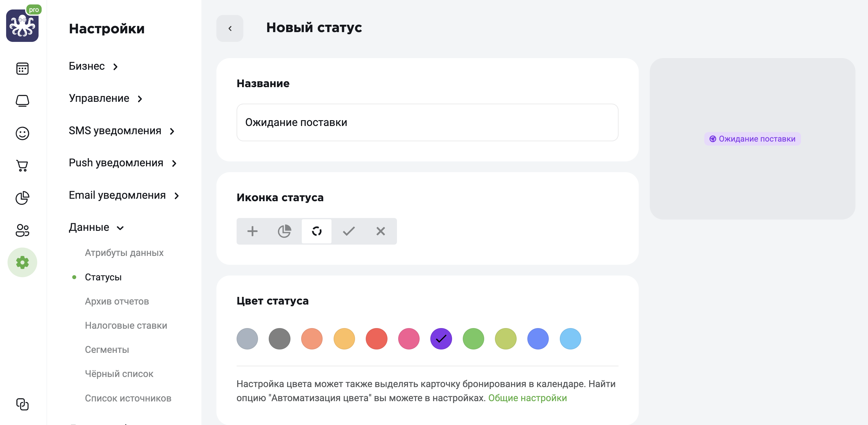
Task: Select the circular loading status icon
Action: pos(316,231)
